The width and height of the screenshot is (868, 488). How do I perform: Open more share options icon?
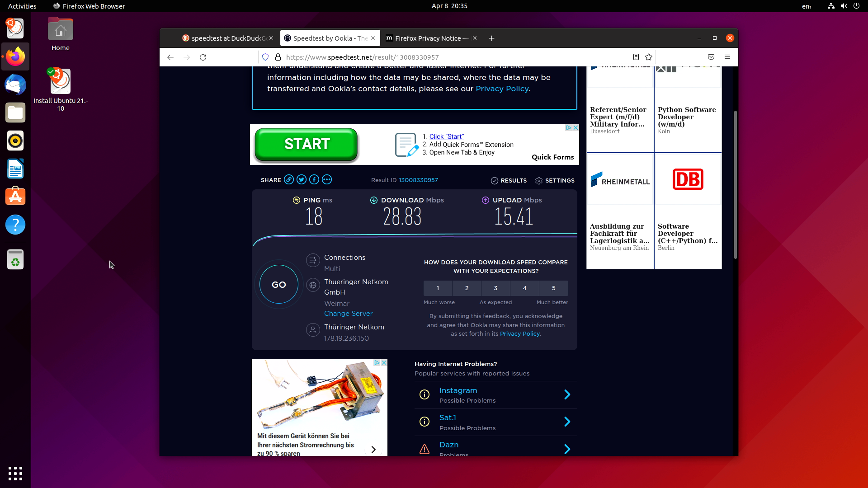click(x=327, y=180)
